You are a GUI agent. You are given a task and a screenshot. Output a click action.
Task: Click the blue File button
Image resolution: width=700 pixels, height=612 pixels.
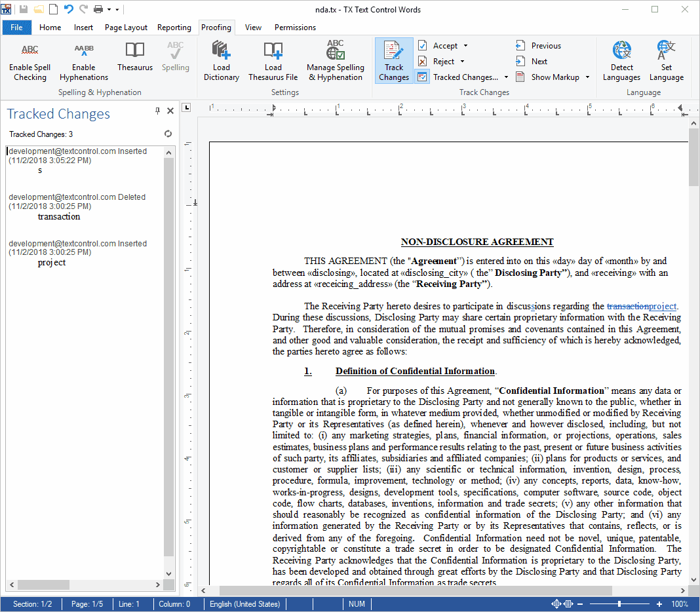pos(16,28)
